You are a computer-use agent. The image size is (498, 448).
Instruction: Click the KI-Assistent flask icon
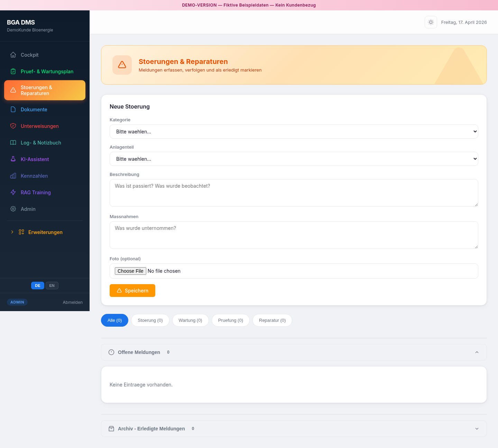coord(13,159)
